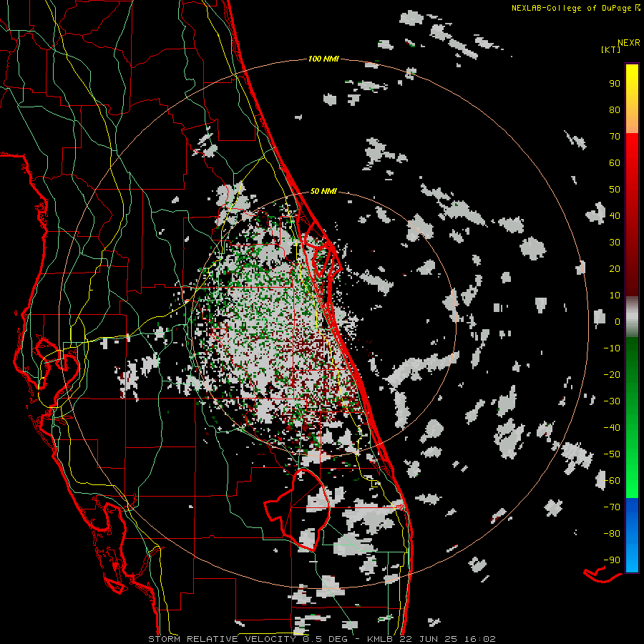The width and height of the screenshot is (644, 644).
Task: Click the KMLB station ID in the caption
Action: click(381, 639)
